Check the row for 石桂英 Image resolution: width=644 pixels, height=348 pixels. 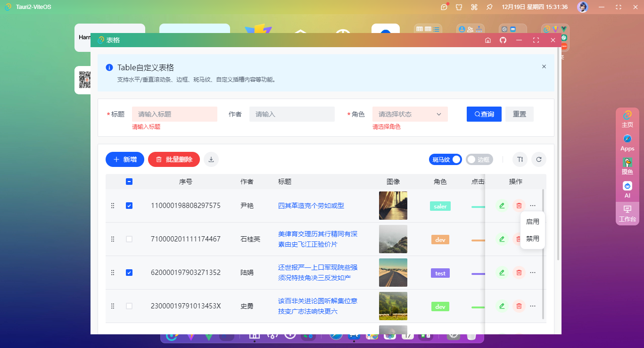(129, 239)
